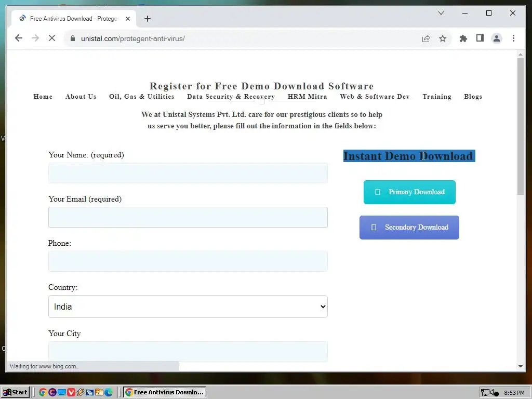Click the network tray icon
The width and height of the screenshot is (532, 399).
click(485, 393)
